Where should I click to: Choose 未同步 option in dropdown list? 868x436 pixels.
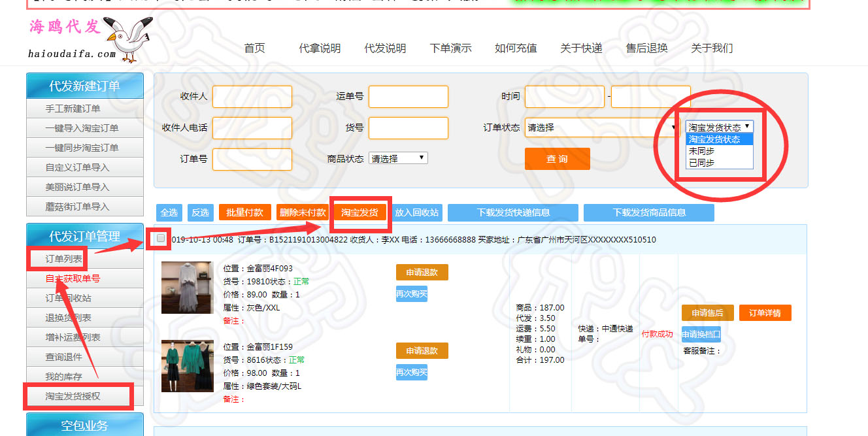(x=701, y=151)
